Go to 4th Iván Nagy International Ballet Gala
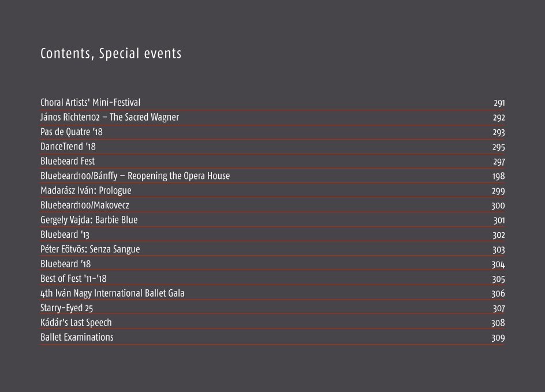545x392 pixels. pyautogui.click(x=272, y=293)
